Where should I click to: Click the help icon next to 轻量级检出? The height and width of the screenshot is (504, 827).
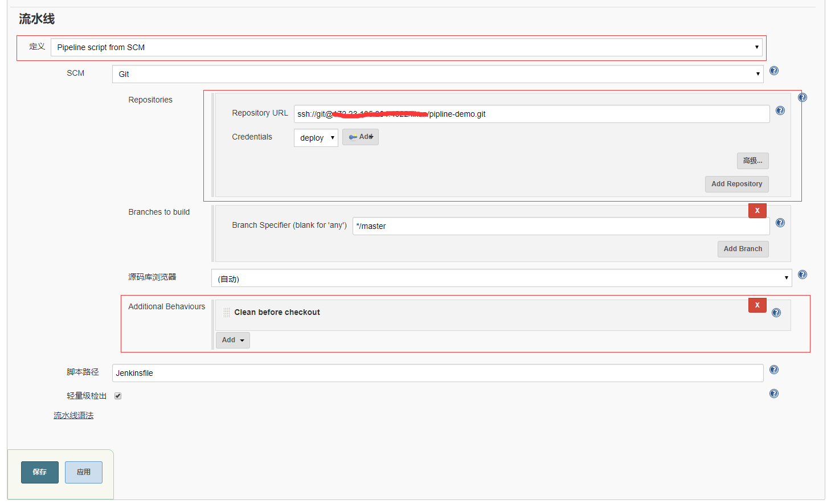(773, 393)
